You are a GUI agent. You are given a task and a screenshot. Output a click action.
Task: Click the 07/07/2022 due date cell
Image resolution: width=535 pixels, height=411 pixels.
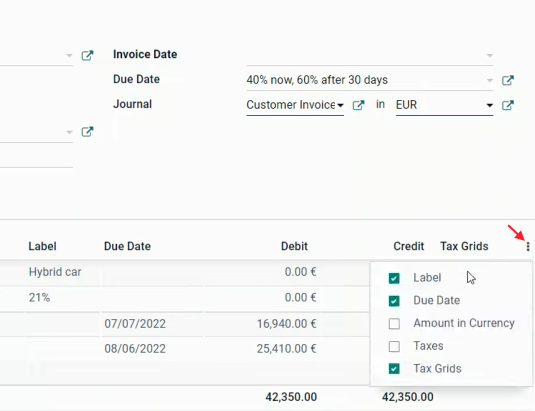pos(135,324)
